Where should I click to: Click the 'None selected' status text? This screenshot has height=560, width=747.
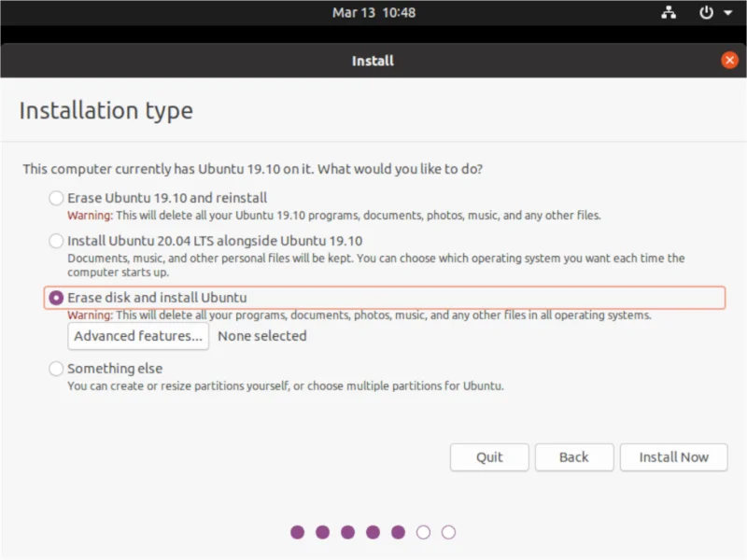pyautogui.click(x=262, y=336)
